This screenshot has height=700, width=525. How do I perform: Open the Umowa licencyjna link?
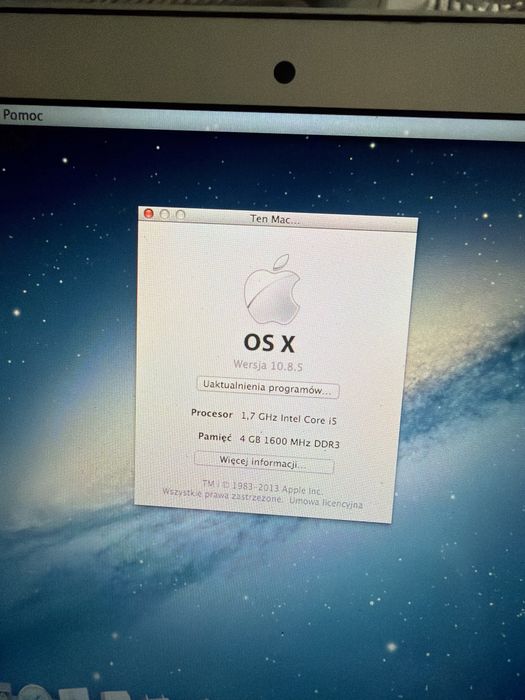point(326,503)
